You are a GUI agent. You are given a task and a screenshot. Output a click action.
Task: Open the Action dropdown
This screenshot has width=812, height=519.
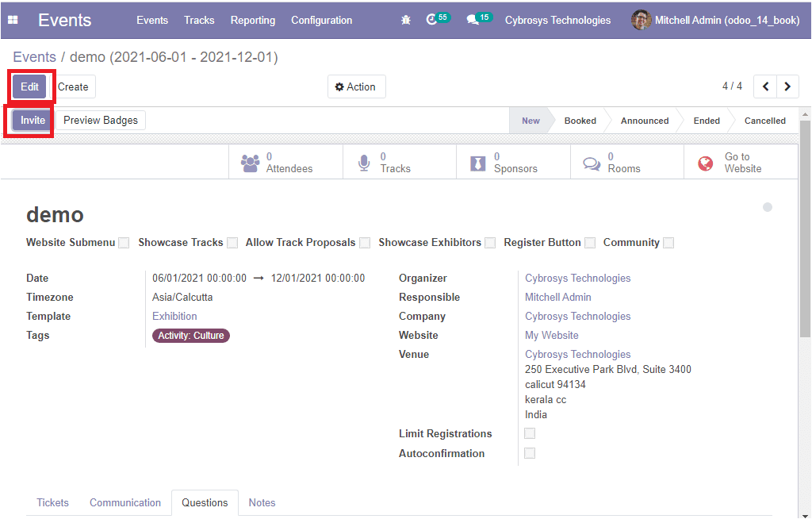pos(356,86)
